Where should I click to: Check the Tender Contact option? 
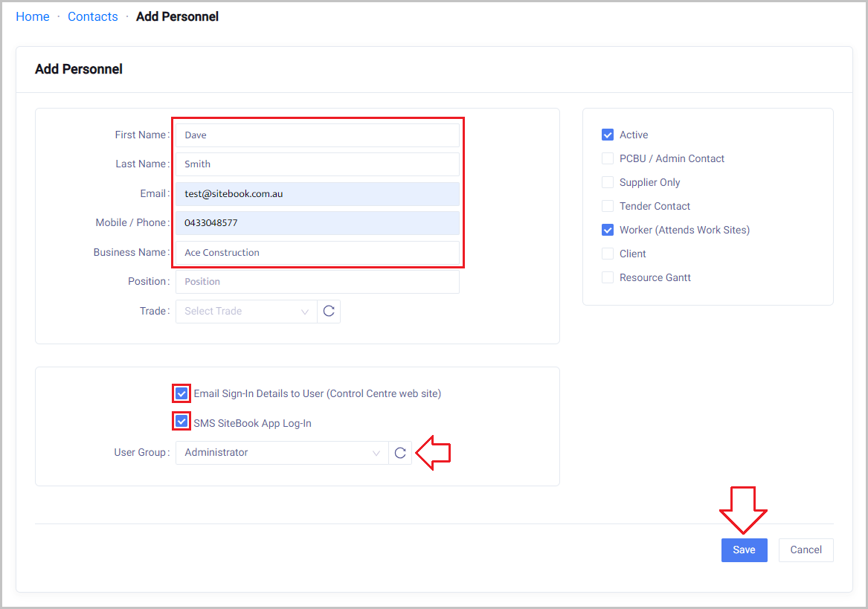(608, 206)
